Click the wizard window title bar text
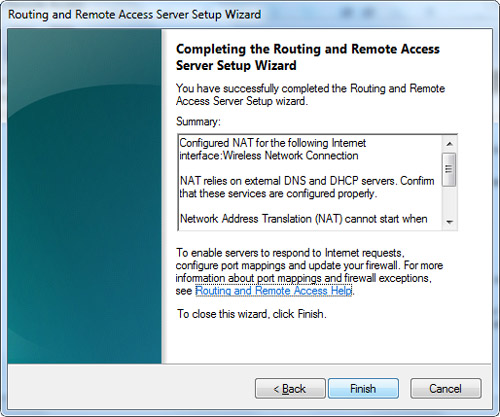500x417 pixels. tap(135, 15)
